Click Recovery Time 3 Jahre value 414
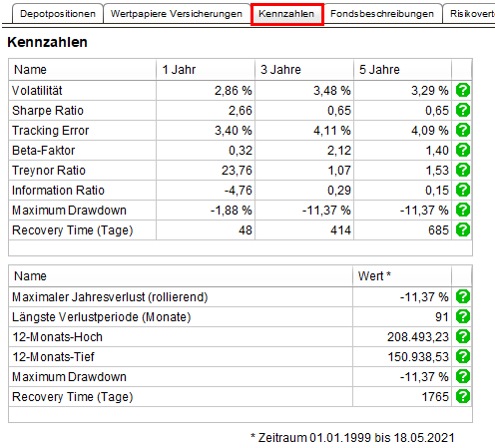 (x=340, y=230)
